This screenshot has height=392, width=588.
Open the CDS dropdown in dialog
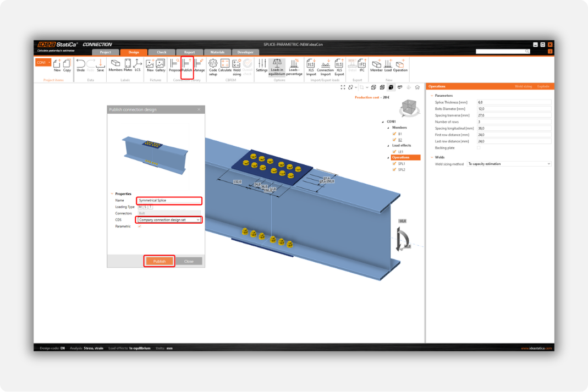click(x=169, y=219)
